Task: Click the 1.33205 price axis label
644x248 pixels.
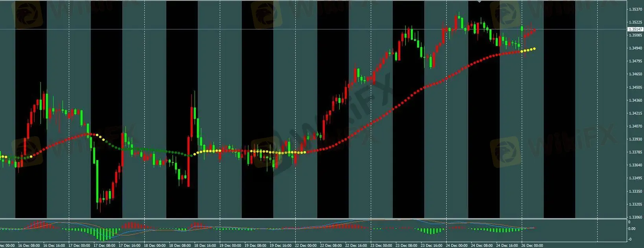Action: (636, 204)
